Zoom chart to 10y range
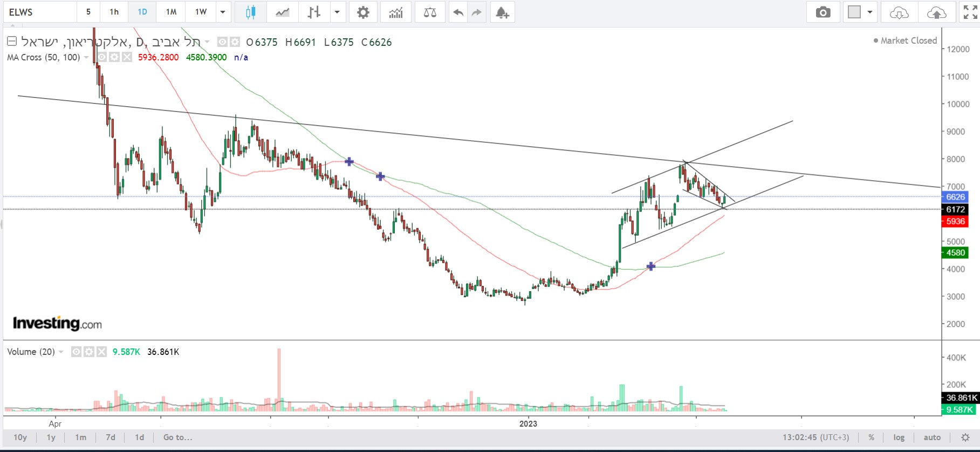Viewport: 980px width, 452px height. pyautogui.click(x=20, y=437)
